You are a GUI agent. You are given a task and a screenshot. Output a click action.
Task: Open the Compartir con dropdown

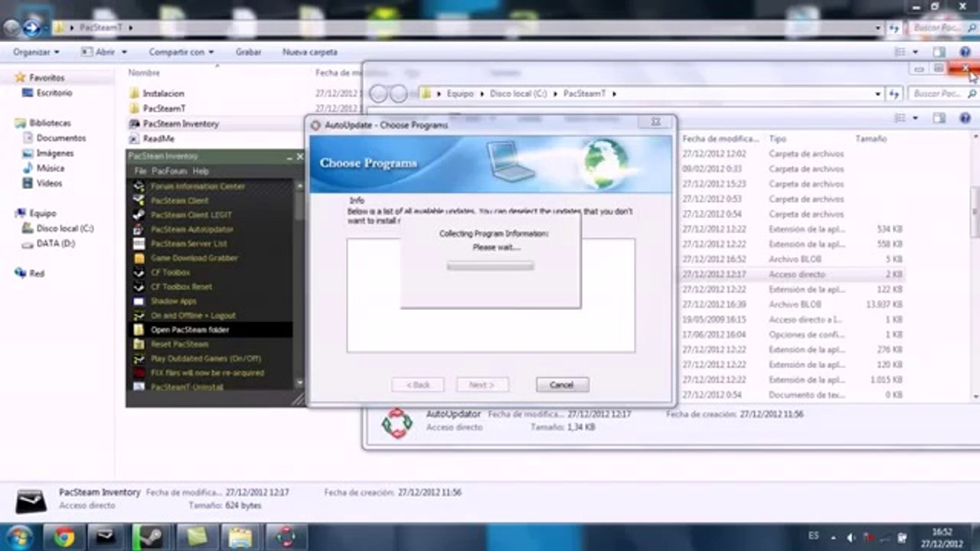(181, 52)
